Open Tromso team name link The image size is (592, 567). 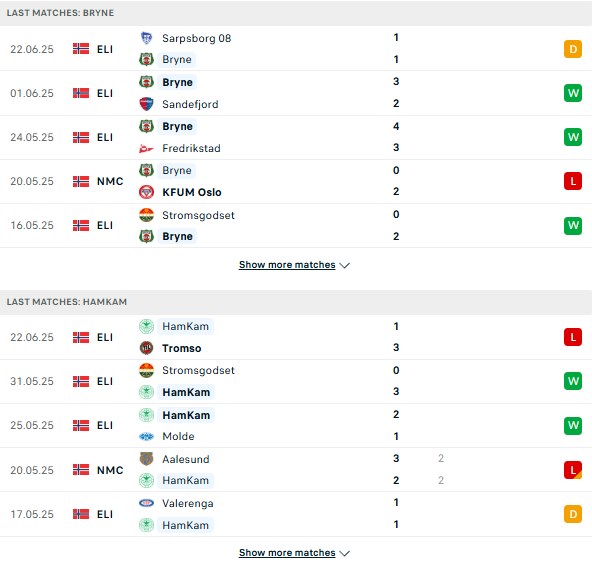(x=182, y=348)
